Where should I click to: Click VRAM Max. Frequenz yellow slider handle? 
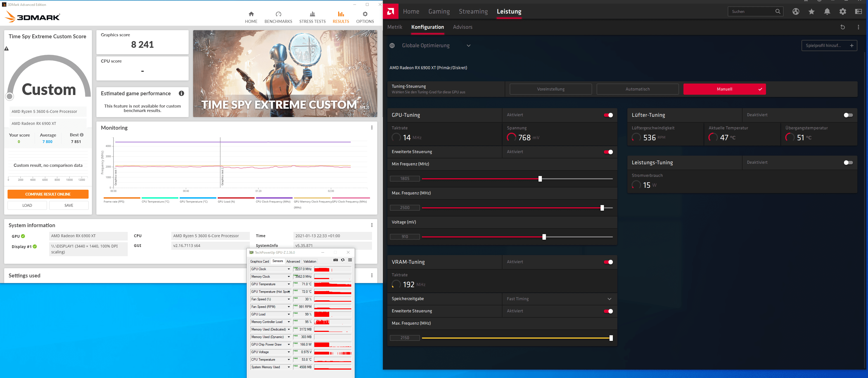pyautogui.click(x=611, y=338)
